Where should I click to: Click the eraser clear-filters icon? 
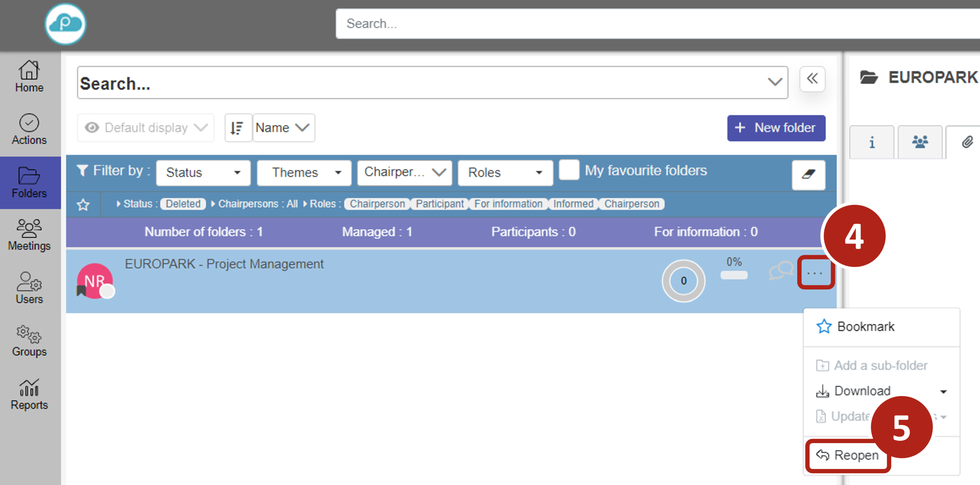coord(808,174)
